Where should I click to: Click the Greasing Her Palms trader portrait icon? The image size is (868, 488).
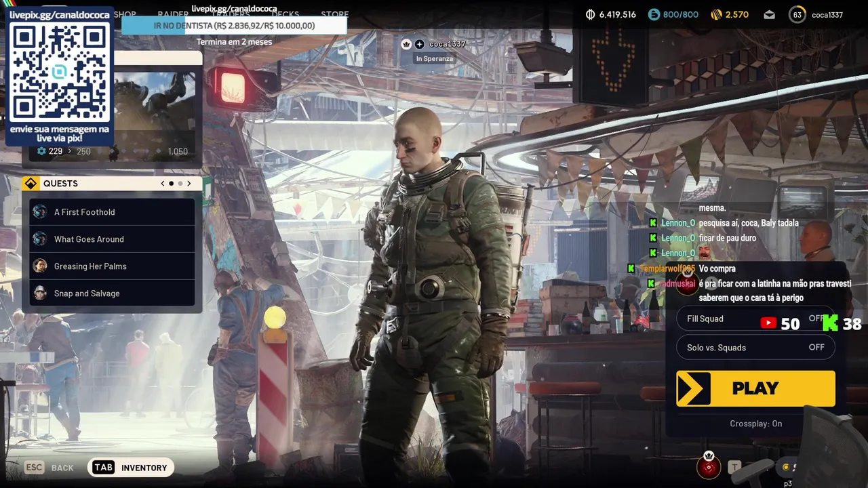point(40,266)
